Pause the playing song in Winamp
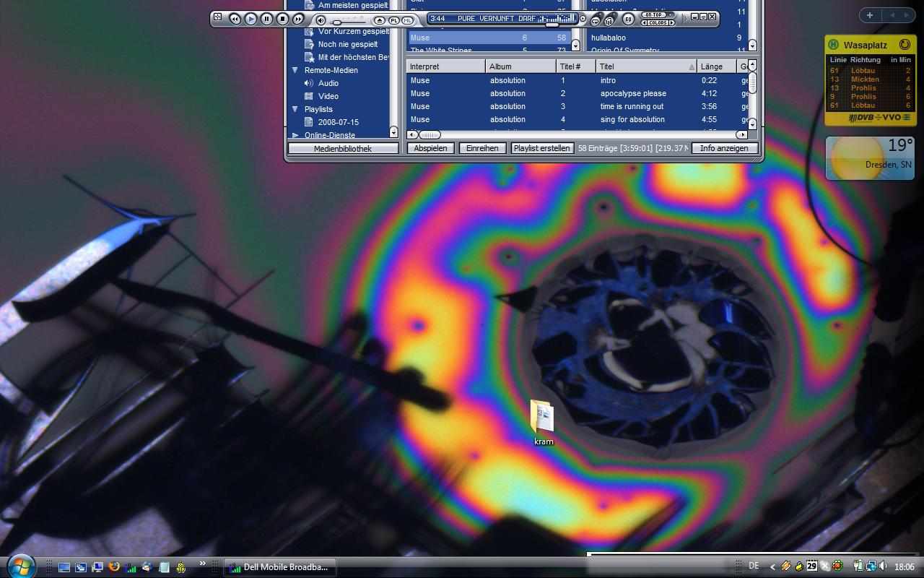 tap(266, 19)
